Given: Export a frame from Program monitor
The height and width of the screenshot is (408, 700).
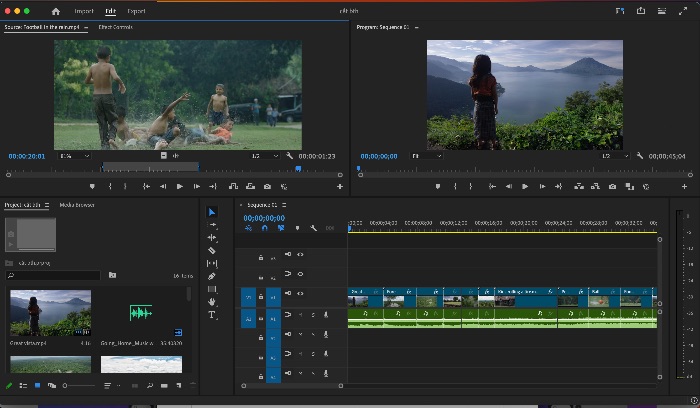Looking at the screenshot, I should coord(612,187).
